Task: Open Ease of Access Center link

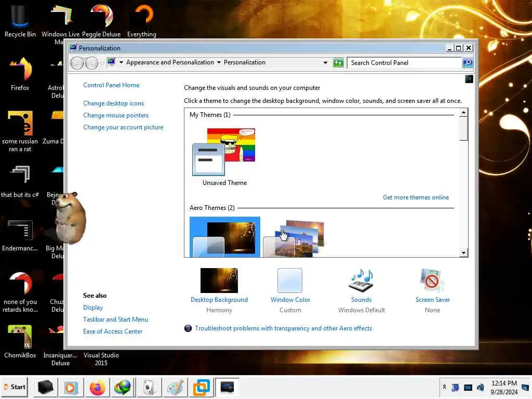Action: [x=113, y=331]
